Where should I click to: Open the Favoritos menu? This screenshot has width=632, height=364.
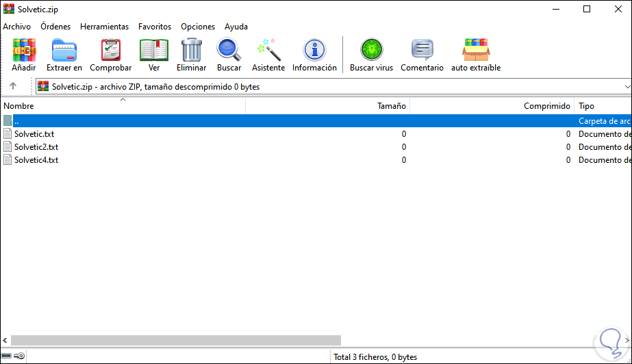155,27
